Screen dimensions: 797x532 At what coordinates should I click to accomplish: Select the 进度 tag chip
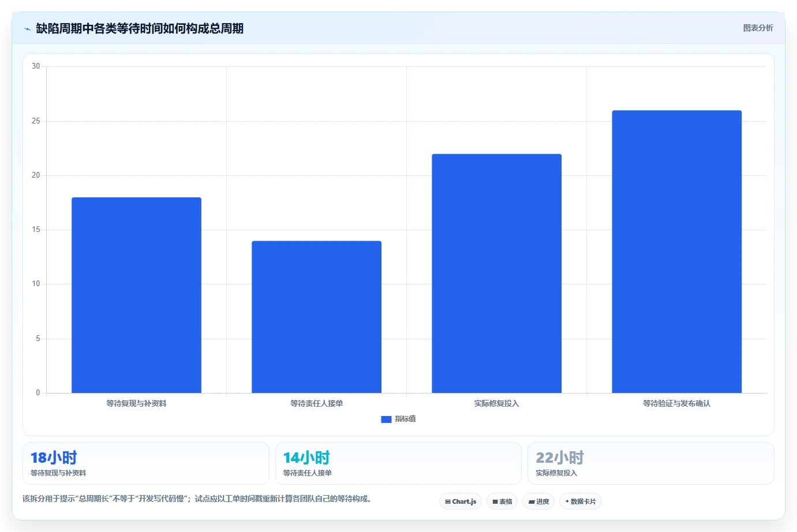point(538,501)
